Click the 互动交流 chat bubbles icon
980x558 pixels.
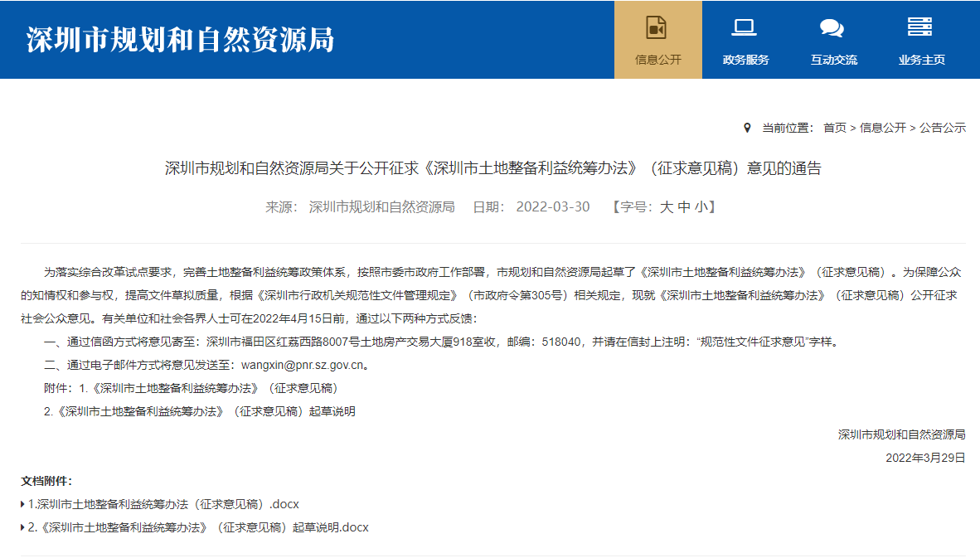click(832, 27)
